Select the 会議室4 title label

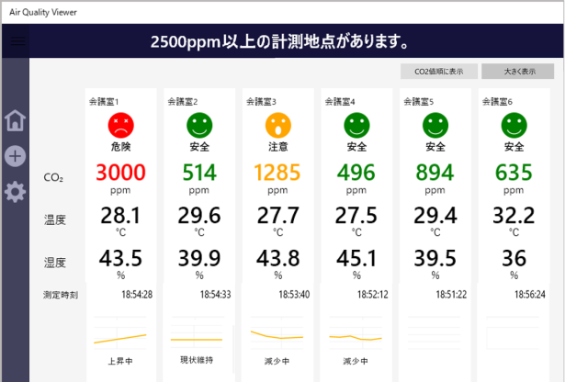click(x=340, y=102)
